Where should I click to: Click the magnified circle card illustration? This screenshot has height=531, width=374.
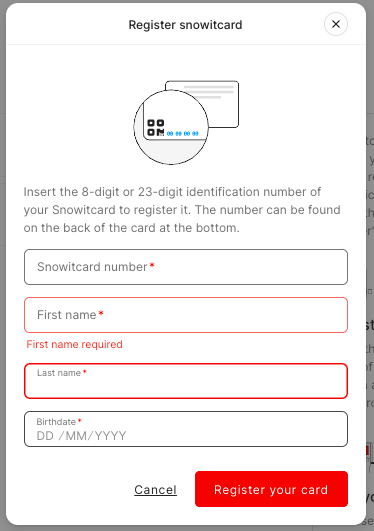tap(171, 127)
